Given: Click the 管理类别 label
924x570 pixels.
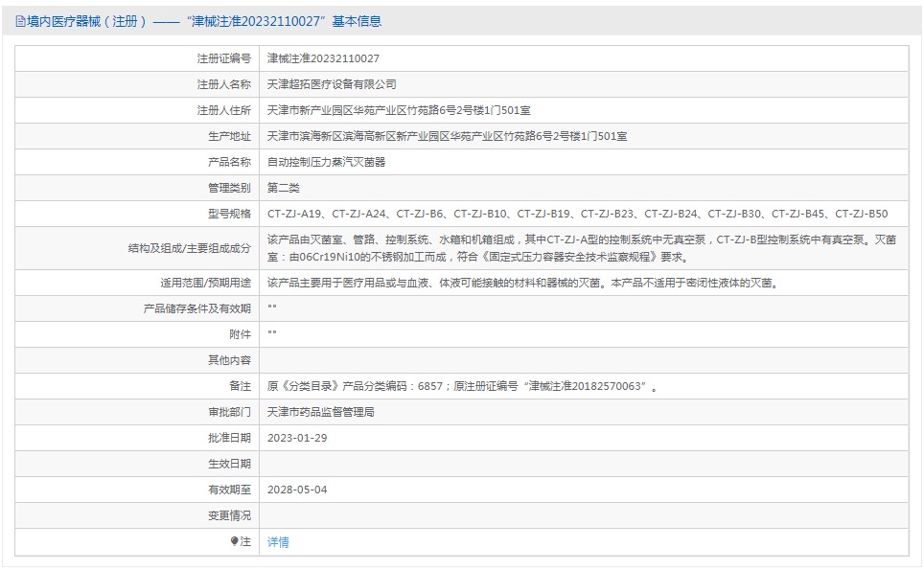Looking at the screenshot, I should click(x=229, y=188).
